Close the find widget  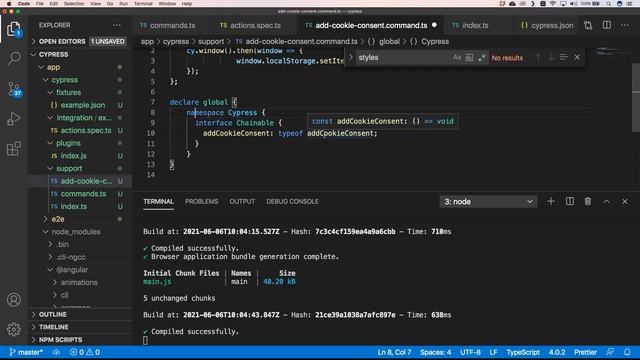[x=577, y=58]
